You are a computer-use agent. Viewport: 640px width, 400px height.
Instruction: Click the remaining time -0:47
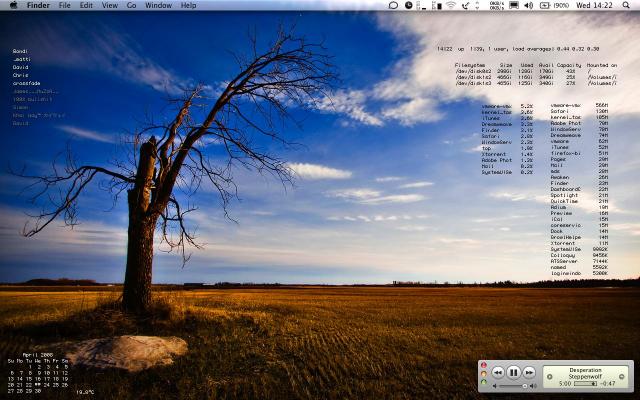click(x=608, y=384)
